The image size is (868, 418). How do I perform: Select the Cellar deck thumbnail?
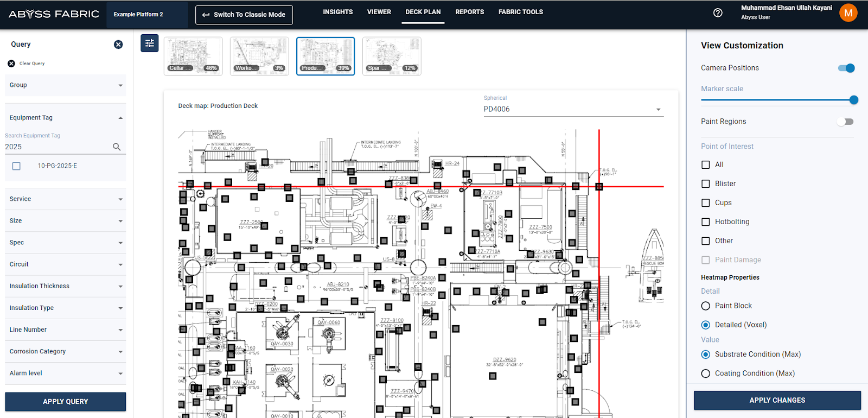point(193,56)
